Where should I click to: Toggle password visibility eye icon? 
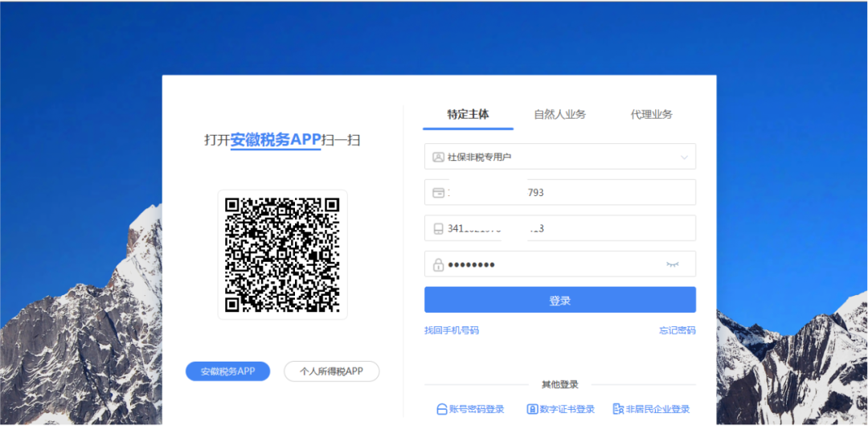point(673,264)
